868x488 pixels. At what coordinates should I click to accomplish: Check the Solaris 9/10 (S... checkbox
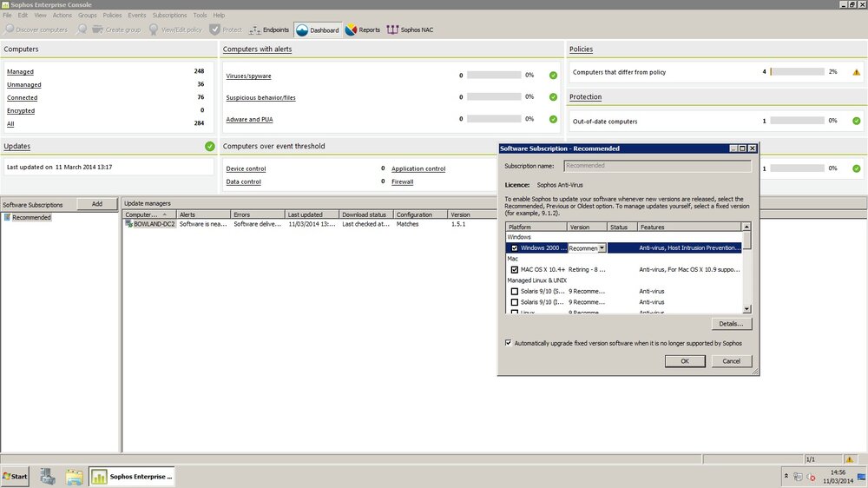coord(514,292)
